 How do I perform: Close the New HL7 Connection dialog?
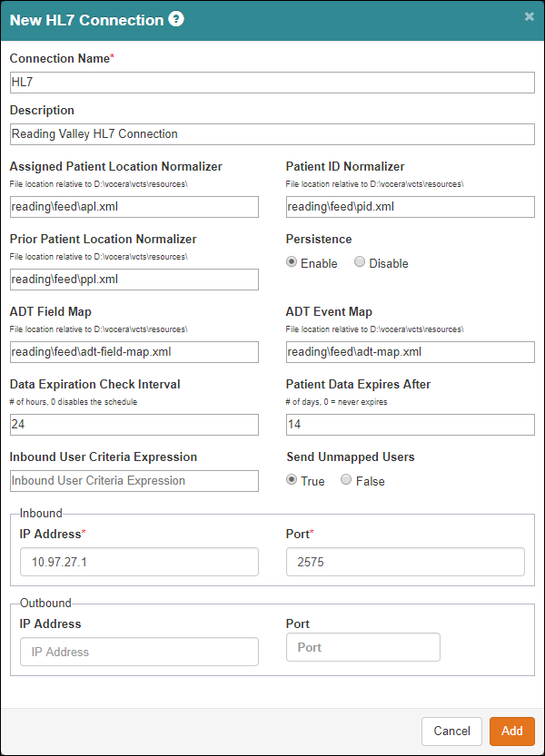click(x=529, y=17)
